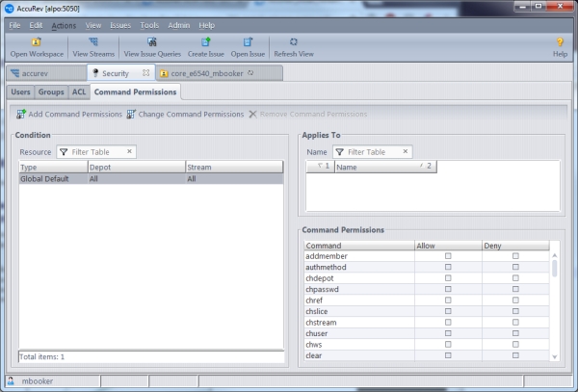
Task: Switch to the Groups tab
Action: 51,92
